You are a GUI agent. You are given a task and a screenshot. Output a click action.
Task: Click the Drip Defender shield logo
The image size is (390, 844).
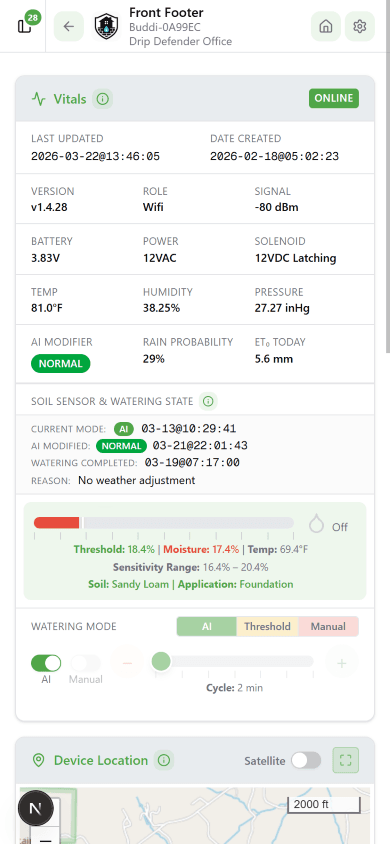pos(107,26)
